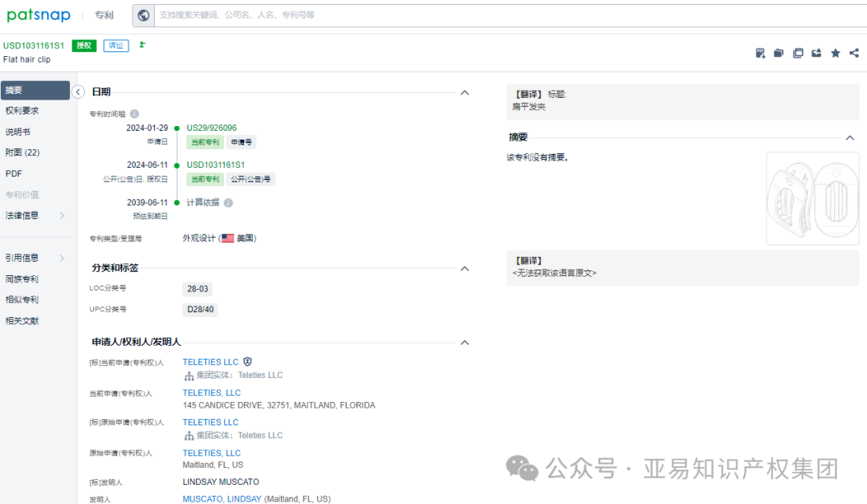
Task: Click 当前专利 tag under publication date
Action: (206, 179)
